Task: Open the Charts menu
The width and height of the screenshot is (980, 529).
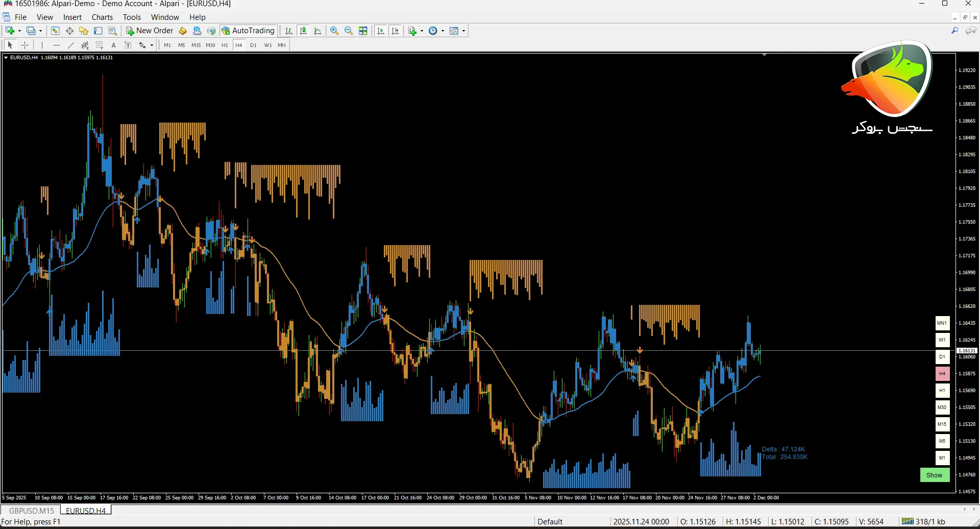Action: (102, 17)
